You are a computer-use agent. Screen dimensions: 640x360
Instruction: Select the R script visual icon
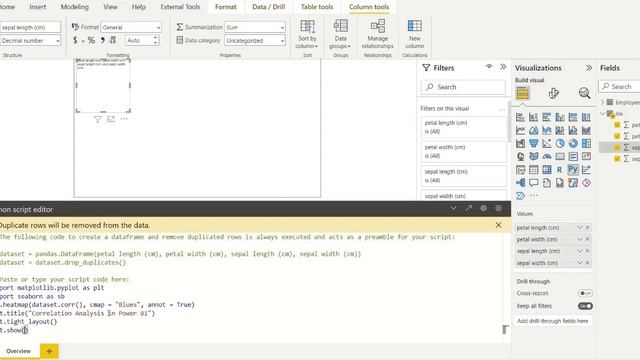point(560,170)
